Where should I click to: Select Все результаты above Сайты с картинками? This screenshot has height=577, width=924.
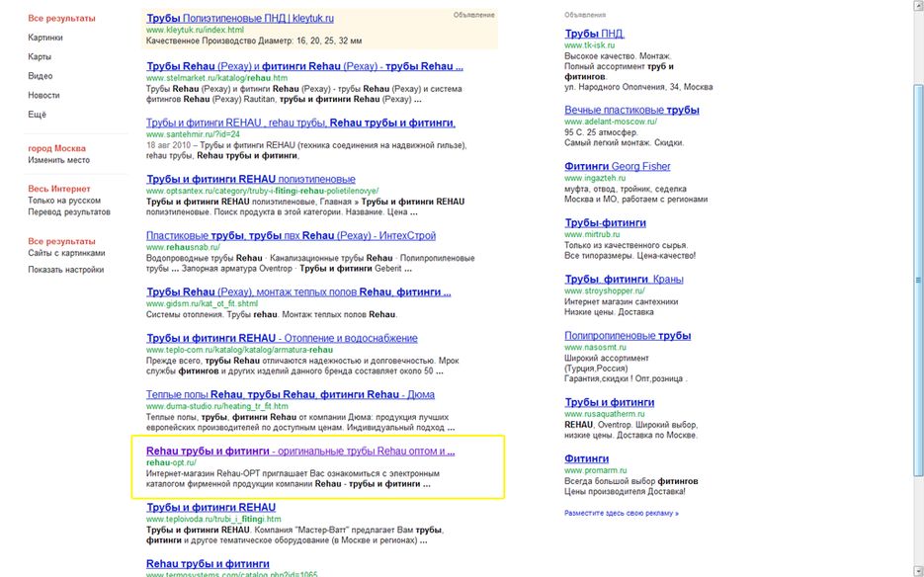pyautogui.click(x=61, y=241)
